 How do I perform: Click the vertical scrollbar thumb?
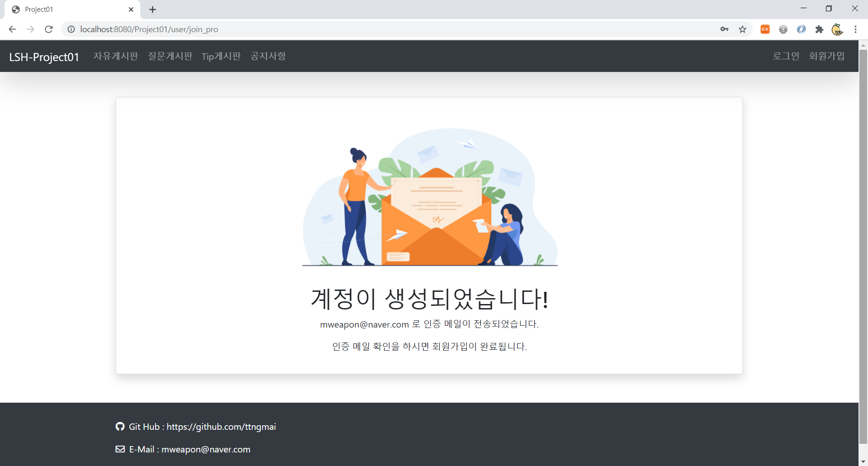point(863,247)
